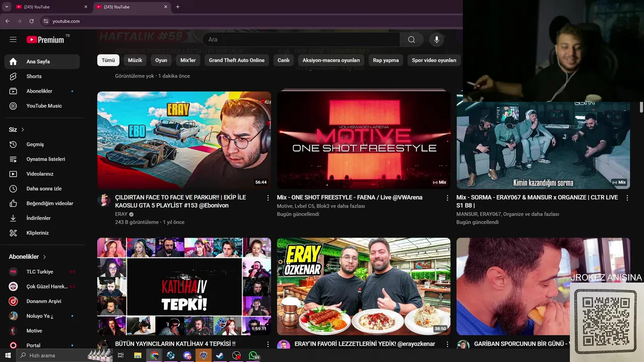Screen dimensions: 644x362
Task: View site information icon in address bar
Action: 46,21
